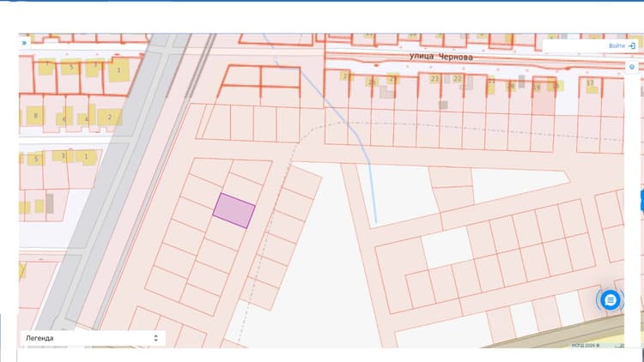The height and width of the screenshot is (362, 644).
Task: Select the highlighted purple land parcel
Action: (234, 210)
